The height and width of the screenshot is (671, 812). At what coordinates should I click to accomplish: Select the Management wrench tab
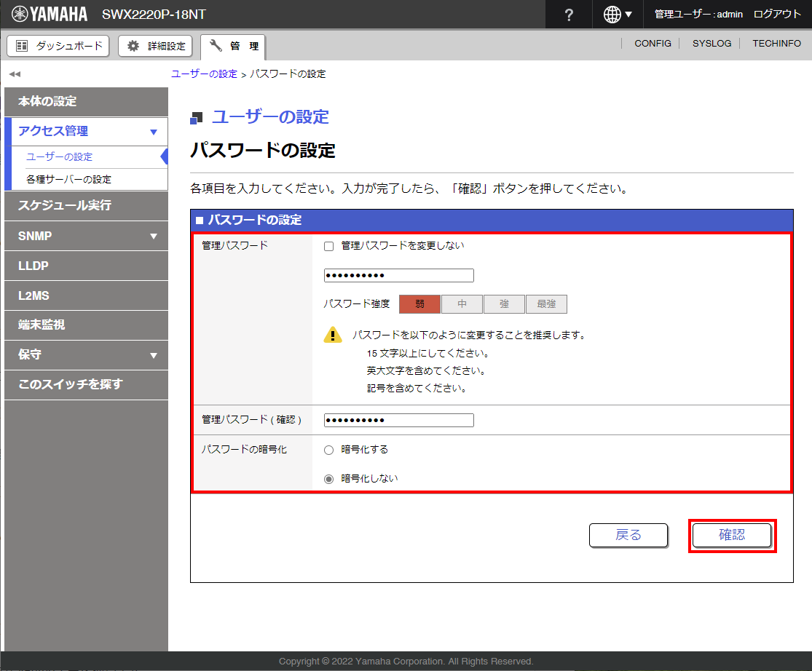pos(233,47)
